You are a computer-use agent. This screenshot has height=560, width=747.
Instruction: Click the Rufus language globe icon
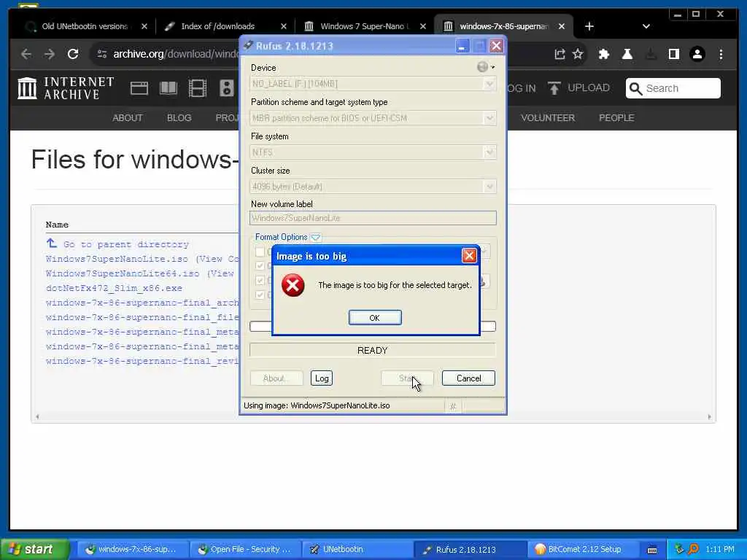click(483, 67)
